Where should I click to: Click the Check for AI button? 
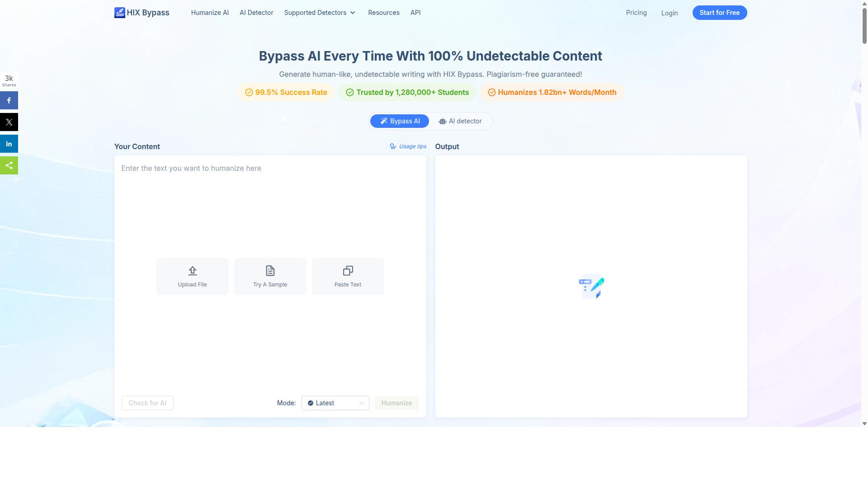point(147,403)
